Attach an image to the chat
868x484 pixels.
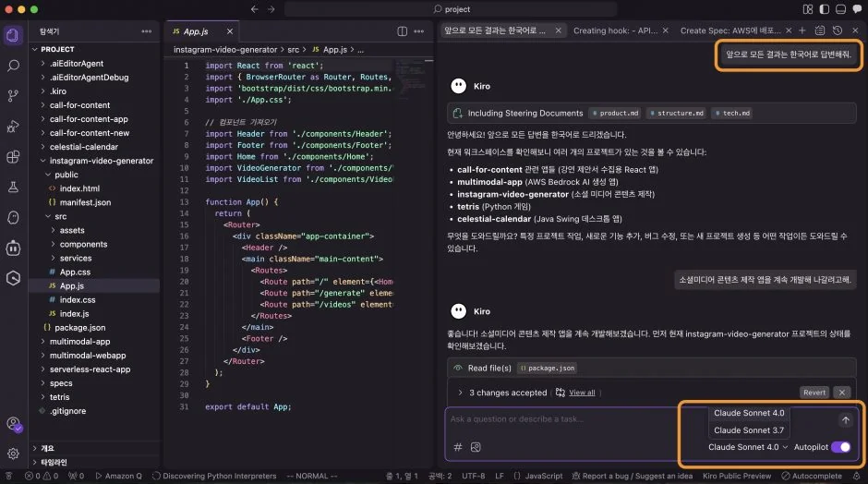point(476,447)
